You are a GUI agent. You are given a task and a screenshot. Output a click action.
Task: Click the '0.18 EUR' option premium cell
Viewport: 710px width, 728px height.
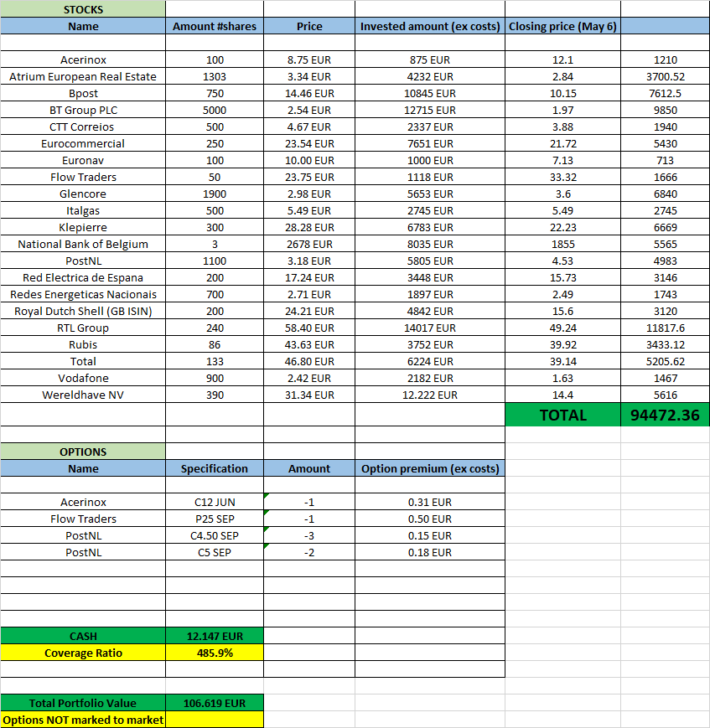pos(430,551)
